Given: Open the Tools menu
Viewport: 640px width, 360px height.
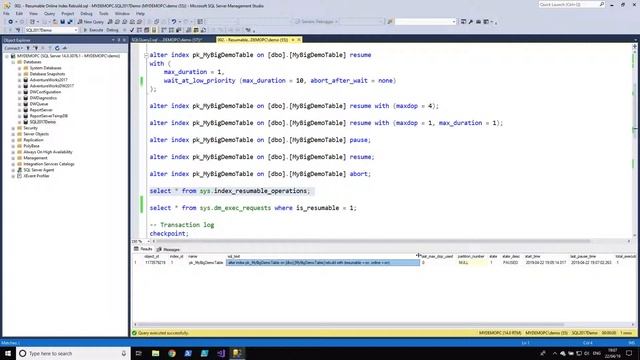Looking at the screenshot, I should point(104,13).
